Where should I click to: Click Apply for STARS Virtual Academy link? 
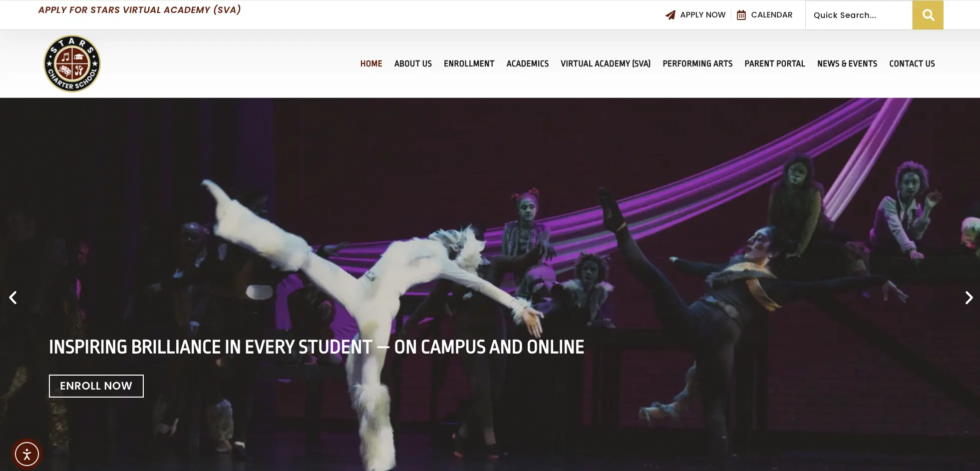click(x=139, y=10)
